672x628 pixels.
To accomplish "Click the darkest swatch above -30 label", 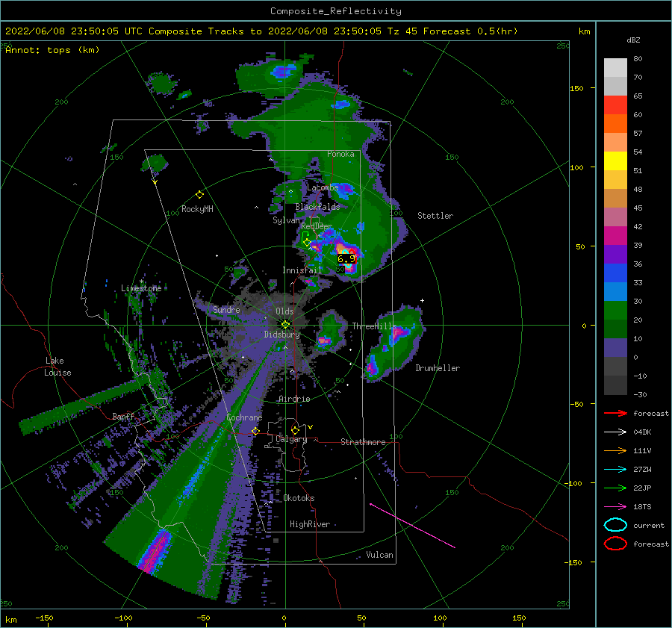I will click(x=615, y=385).
